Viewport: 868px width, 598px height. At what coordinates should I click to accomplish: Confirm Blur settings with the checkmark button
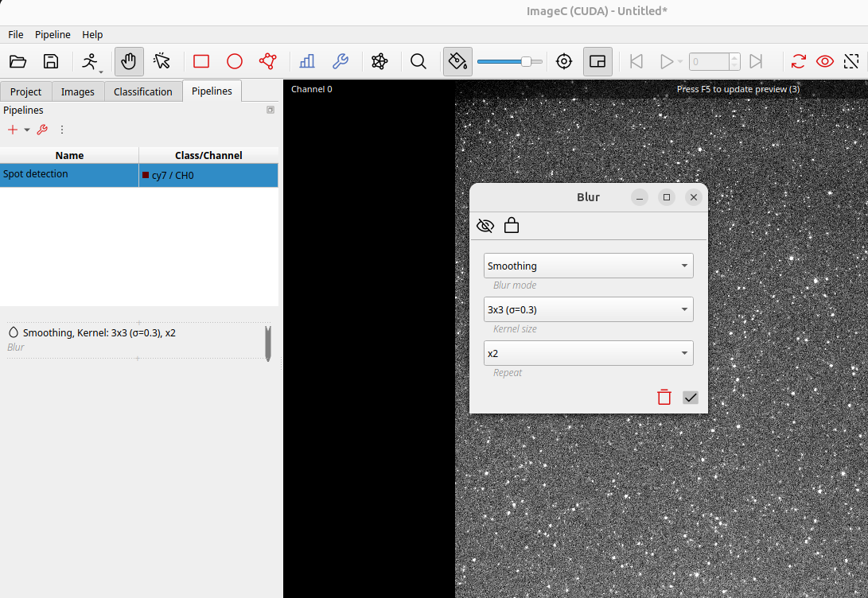[x=691, y=397]
